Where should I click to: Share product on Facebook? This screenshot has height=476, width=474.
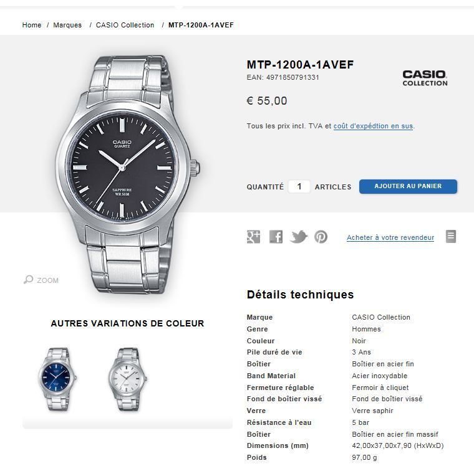[276, 237]
